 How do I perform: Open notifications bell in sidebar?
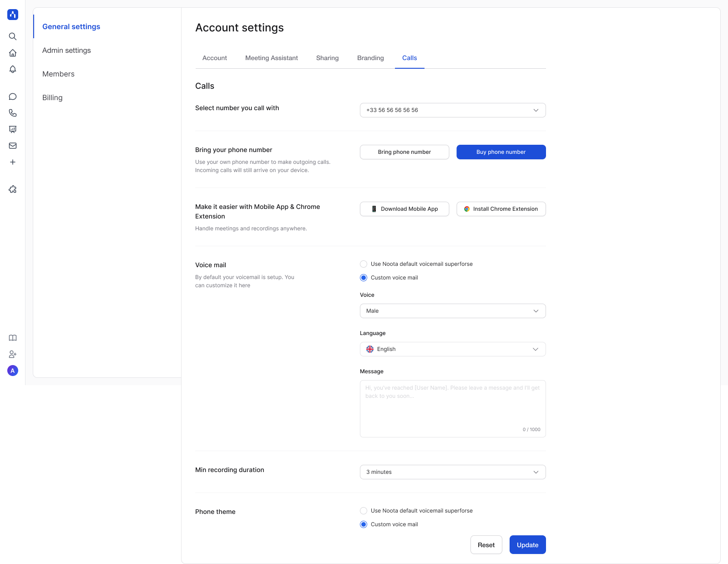(x=13, y=69)
